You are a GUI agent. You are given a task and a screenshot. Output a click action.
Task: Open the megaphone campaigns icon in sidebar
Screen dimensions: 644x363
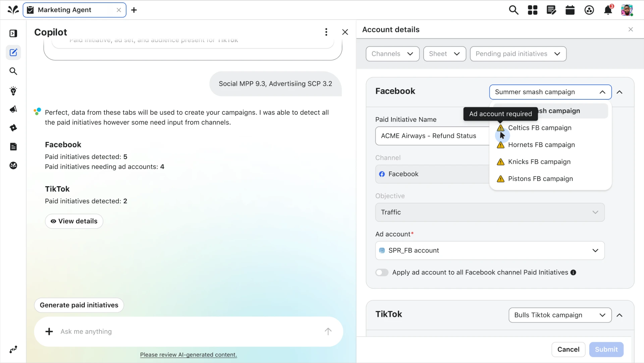point(13,109)
